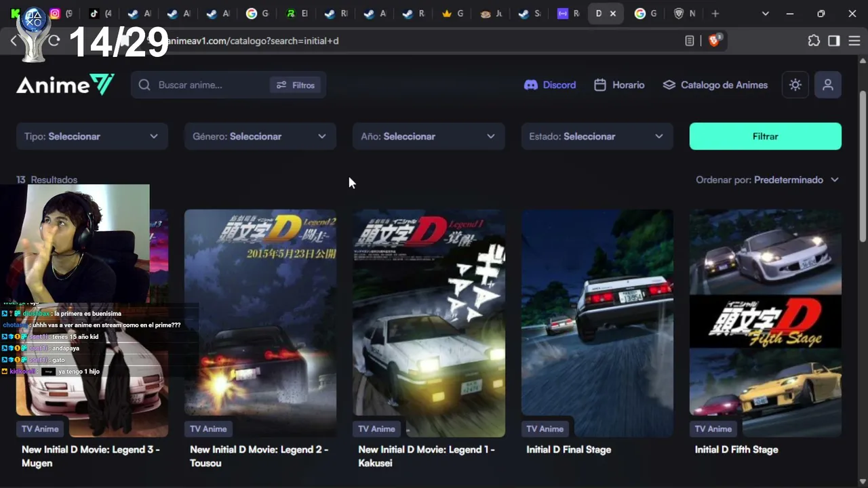Click the Filtrar button

tap(766, 136)
